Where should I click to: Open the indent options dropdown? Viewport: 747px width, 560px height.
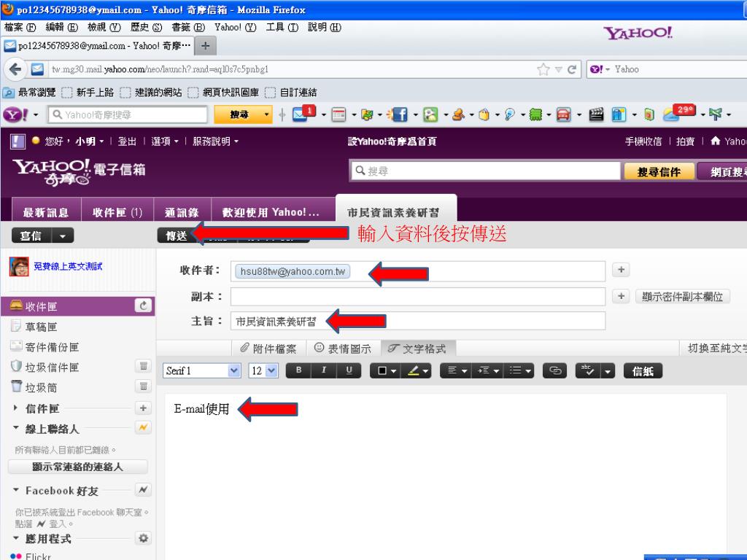[487, 370]
